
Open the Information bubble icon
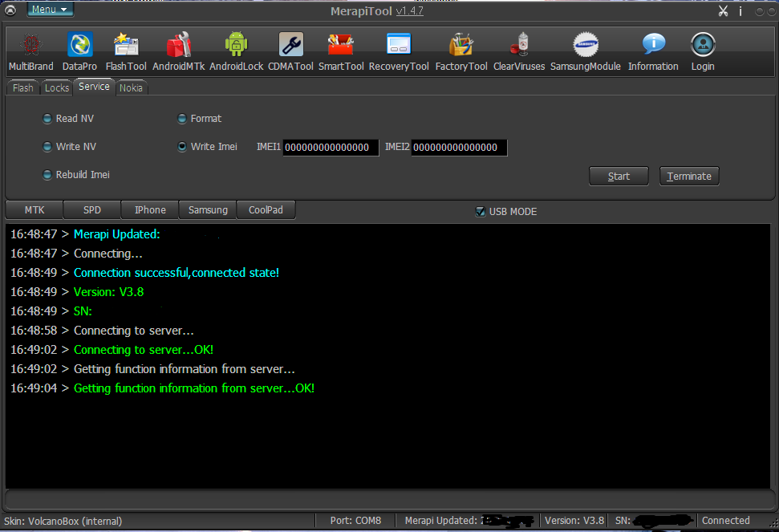tap(653, 43)
